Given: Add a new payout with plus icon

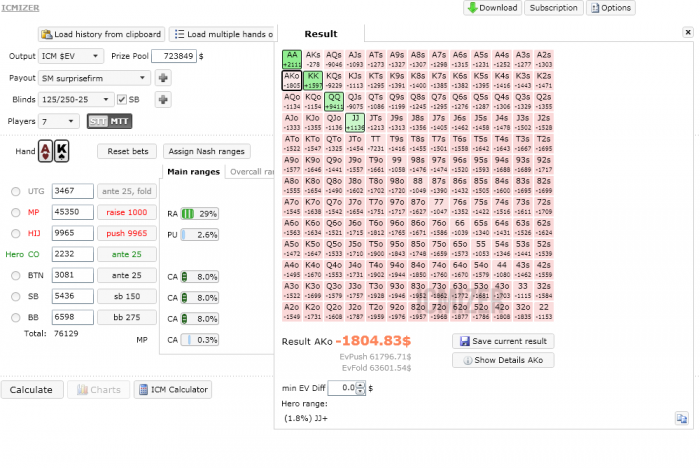Looking at the screenshot, I should [163, 78].
